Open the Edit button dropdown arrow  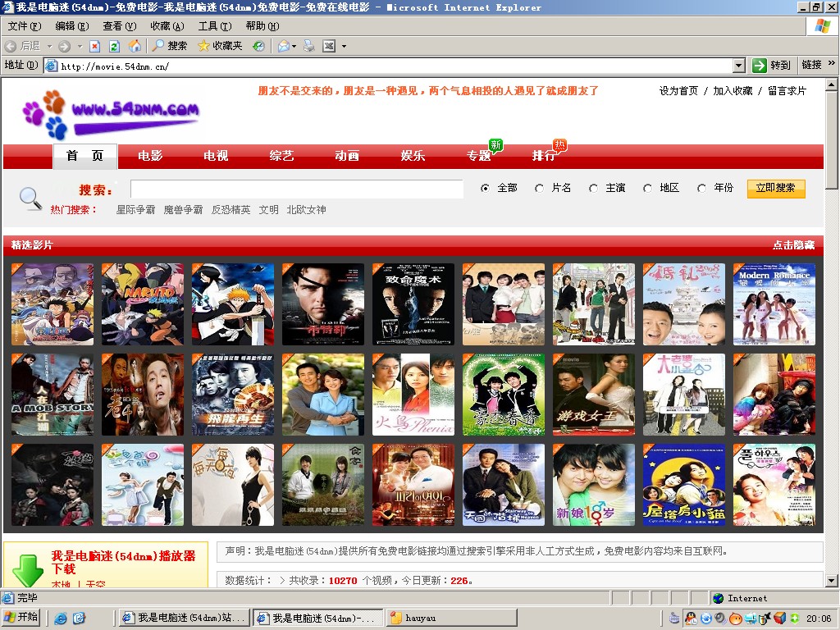tap(344, 47)
